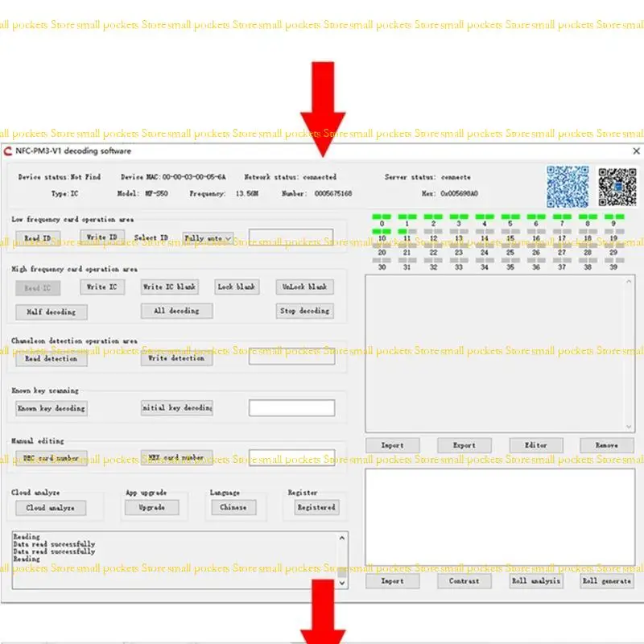644x644 pixels.
Task: Close the NFC-PM3-V1 decoding software window
Action: point(636,151)
